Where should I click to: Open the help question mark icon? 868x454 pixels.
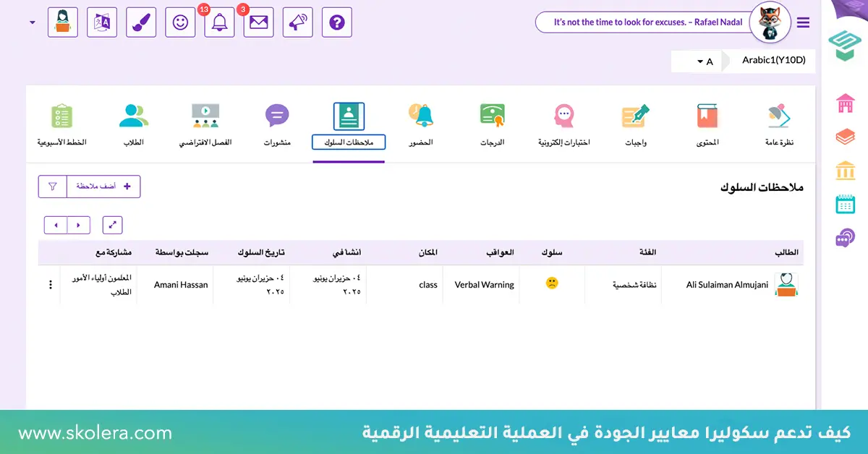pyautogui.click(x=336, y=22)
